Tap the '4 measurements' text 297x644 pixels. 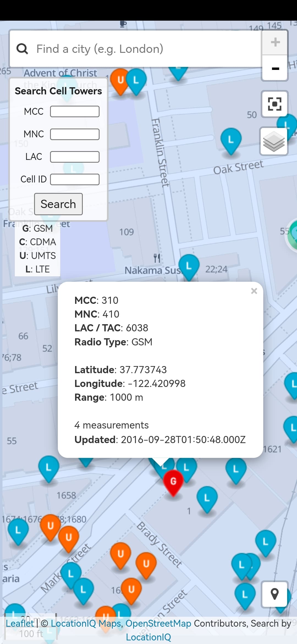pyautogui.click(x=112, y=425)
